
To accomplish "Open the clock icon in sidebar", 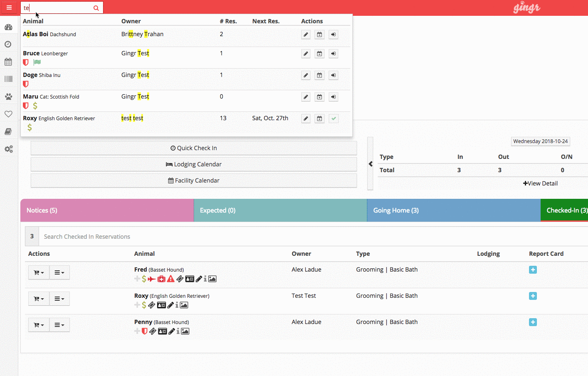I will 8,44.
